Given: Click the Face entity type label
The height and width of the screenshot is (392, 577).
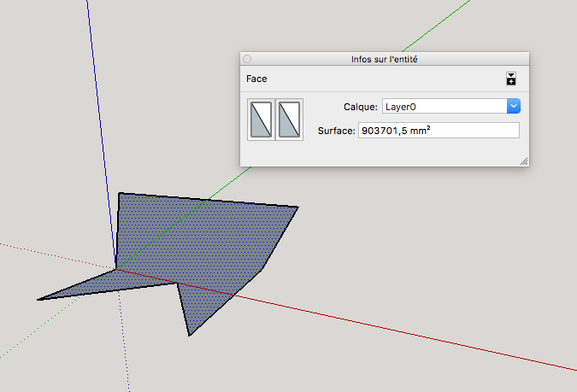Looking at the screenshot, I should (256, 79).
